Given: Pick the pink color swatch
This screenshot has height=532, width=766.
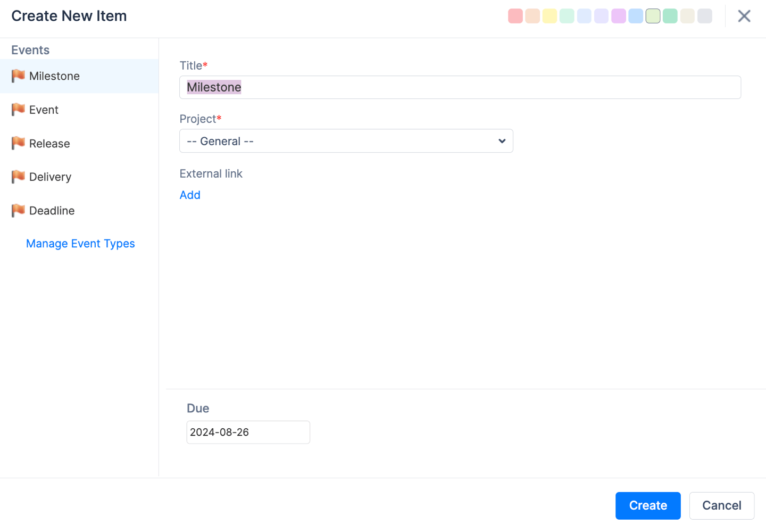Looking at the screenshot, I should pos(515,16).
